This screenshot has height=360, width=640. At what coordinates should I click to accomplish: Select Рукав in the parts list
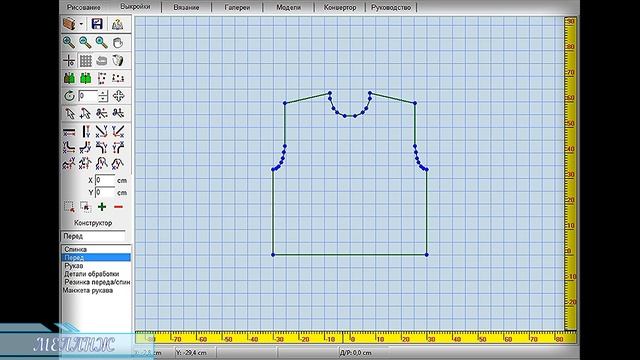pyautogui.click(x=74, y=266)
